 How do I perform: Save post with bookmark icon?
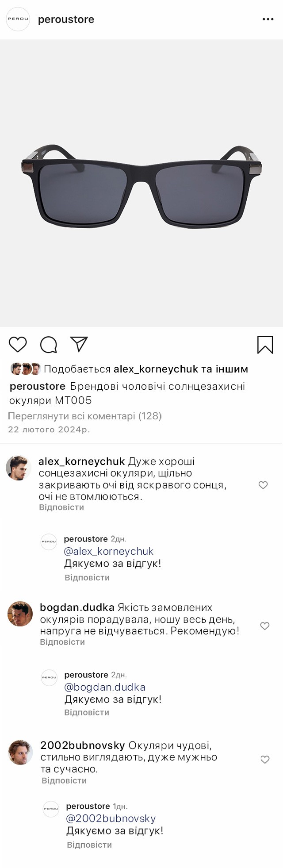coord(265,345)
